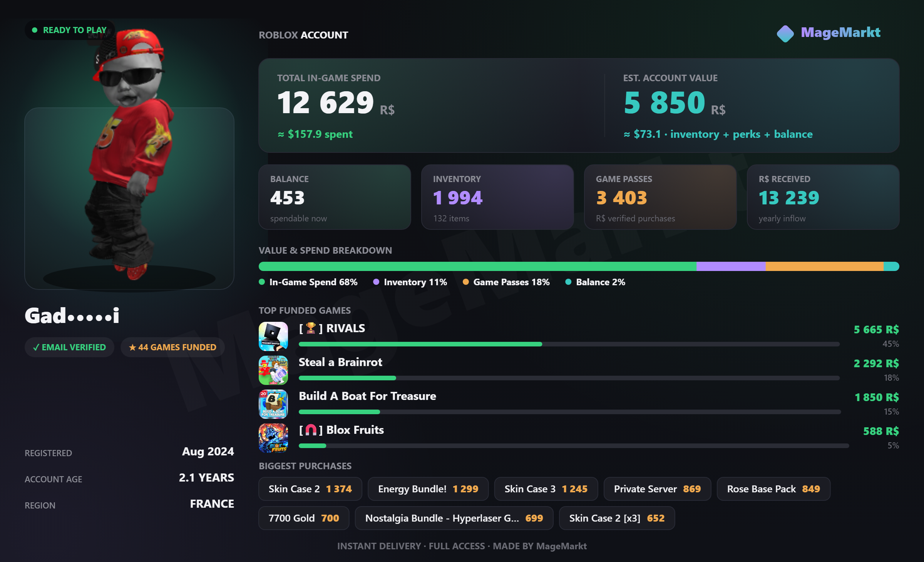Click the MageMarkt diamond logo icon
Image resolution: width=924 pixels, height=562 pixels.
(x=785, y=34)
